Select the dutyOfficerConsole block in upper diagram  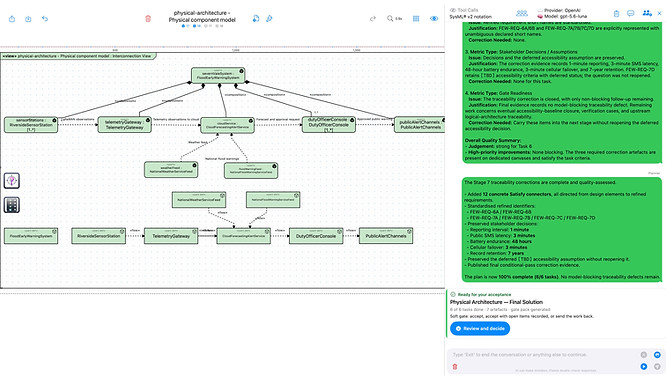point(329,124)
